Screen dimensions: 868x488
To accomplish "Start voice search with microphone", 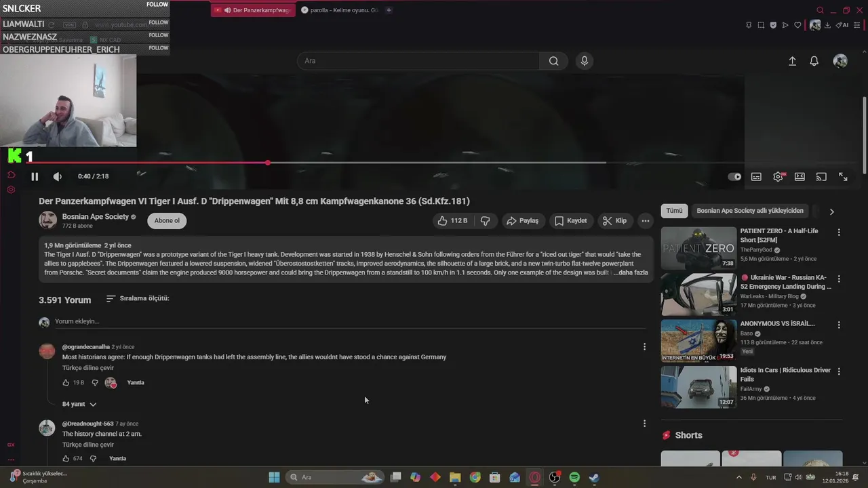I will click(x=585, y=61).
